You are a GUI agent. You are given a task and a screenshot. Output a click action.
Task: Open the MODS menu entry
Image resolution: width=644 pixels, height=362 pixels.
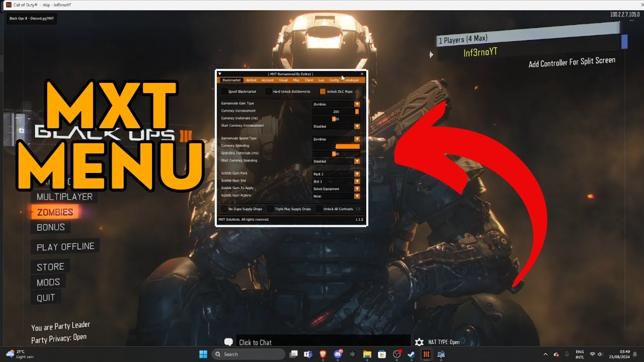[48, 282]
